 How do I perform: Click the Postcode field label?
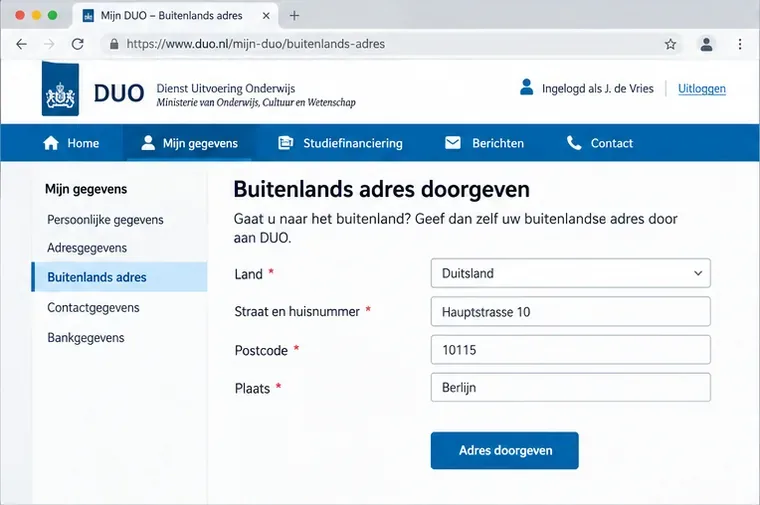coord(261,350)
